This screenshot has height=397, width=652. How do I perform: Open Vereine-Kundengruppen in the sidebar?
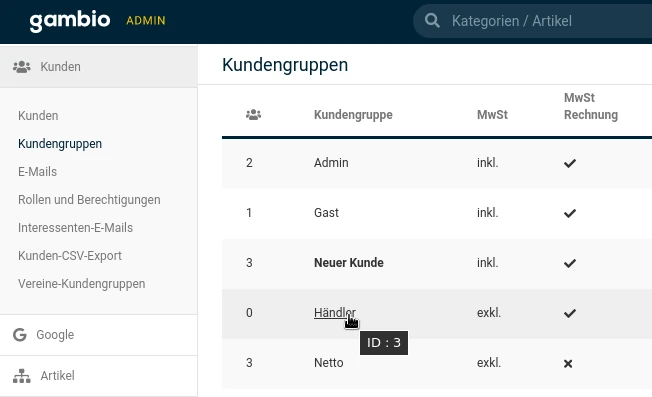point(82,284)
